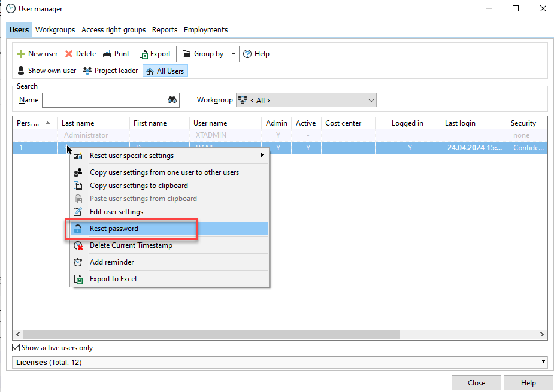Enable the All Users view toggle

tap(165, 70)
